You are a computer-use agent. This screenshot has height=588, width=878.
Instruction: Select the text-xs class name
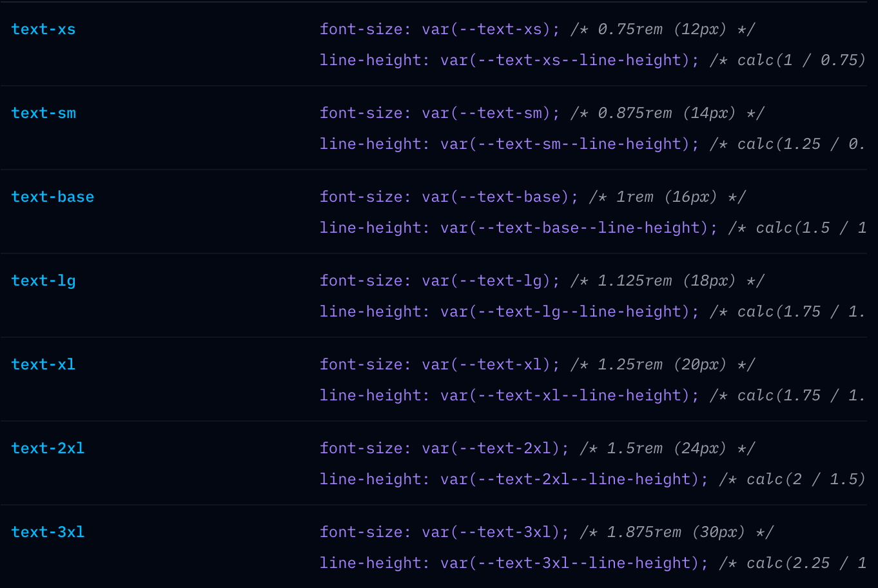point(43,29)
